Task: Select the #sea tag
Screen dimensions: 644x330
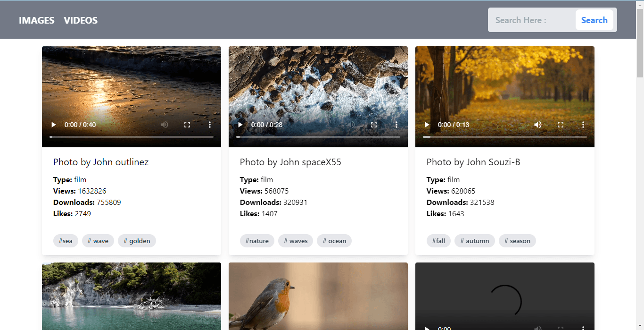Action: tap(66, 241)
